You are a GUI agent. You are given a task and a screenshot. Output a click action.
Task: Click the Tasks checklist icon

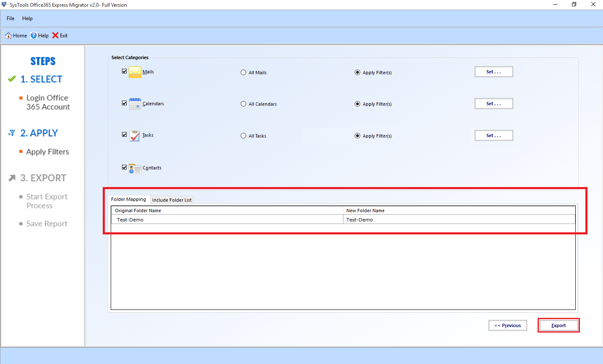135,135
